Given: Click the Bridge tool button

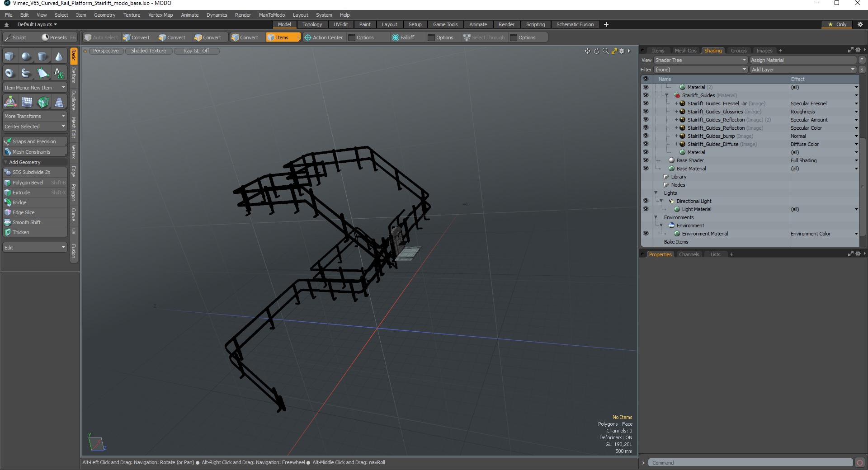Looking at the screenshot, I should click(x=35, y=202).
